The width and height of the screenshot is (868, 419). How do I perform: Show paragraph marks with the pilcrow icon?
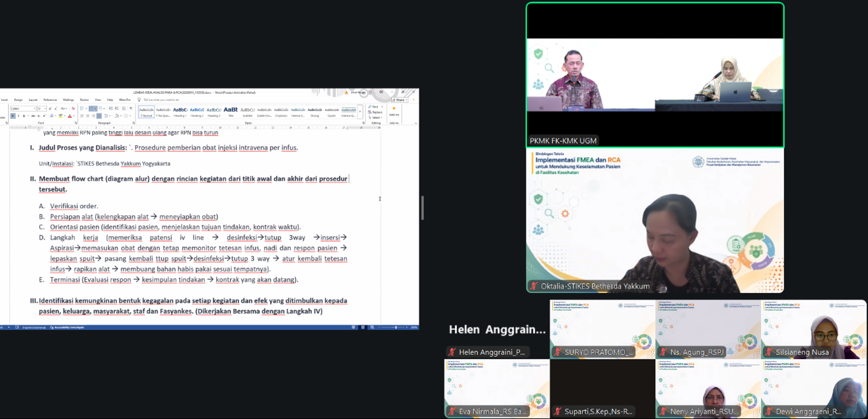pyautogui.click(x=131, y=108)
